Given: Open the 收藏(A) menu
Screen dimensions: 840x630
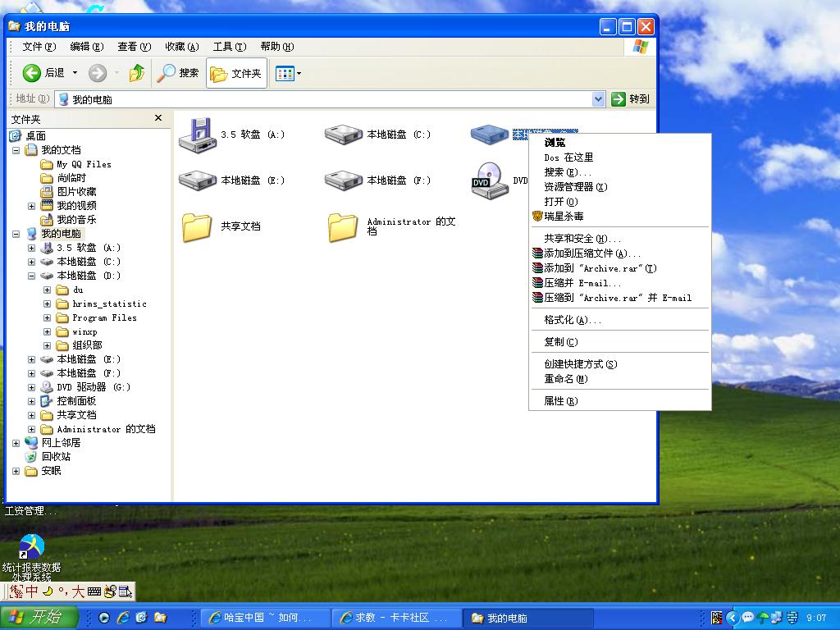Looking at the screenshot, I should (182, 47).
